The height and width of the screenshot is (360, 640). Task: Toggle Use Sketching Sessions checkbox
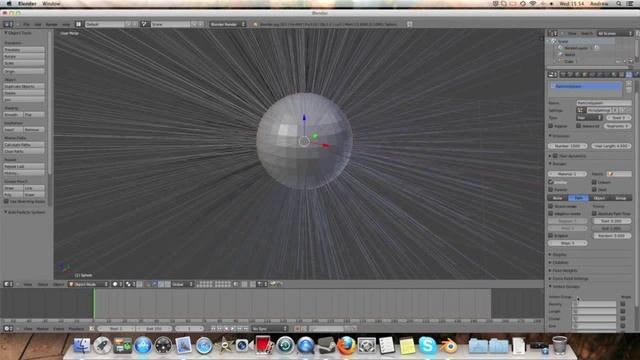(x=6, y=201)
